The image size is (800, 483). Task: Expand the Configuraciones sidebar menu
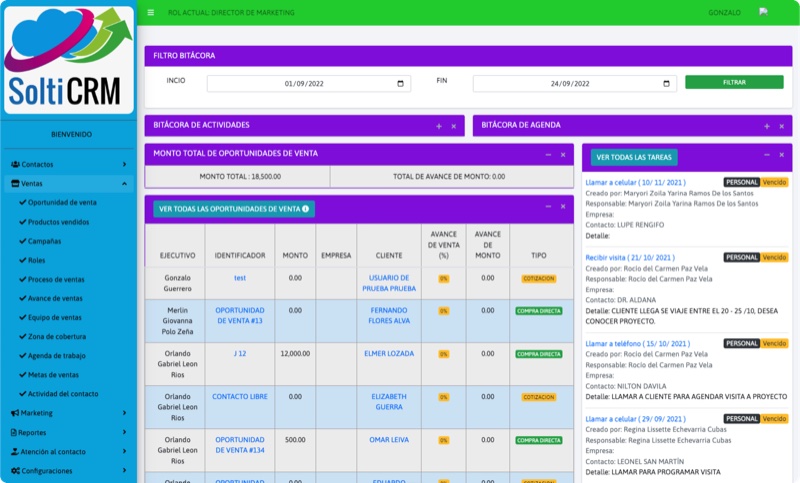pyautogui.click(x=69, y=471)
